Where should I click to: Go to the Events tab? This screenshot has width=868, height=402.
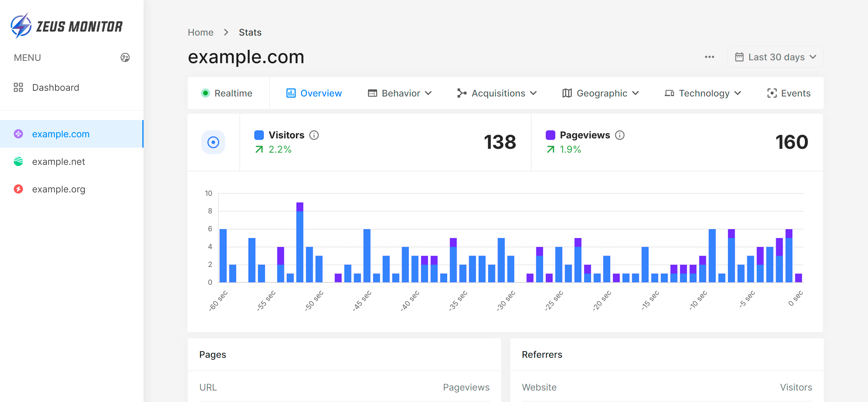(789, 93)
